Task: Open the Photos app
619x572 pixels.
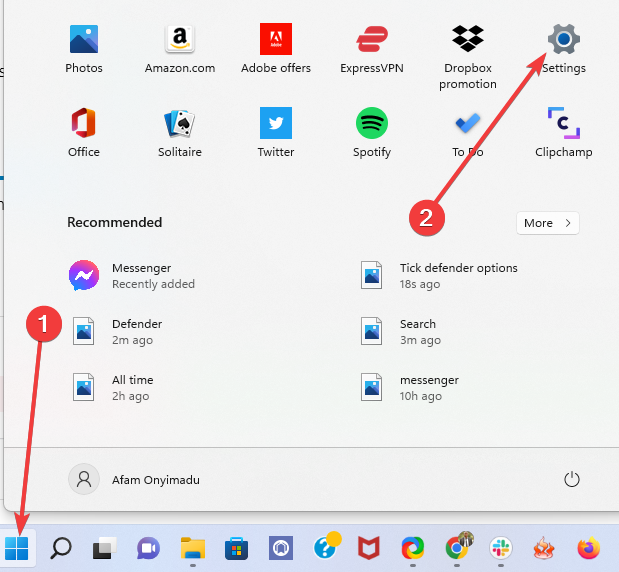Action: point(84,49)
